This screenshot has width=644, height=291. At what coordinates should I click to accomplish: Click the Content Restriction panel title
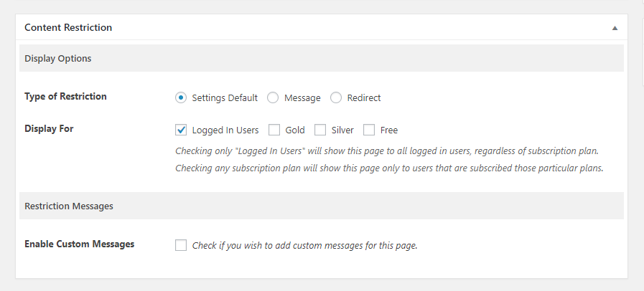point(68,27)
